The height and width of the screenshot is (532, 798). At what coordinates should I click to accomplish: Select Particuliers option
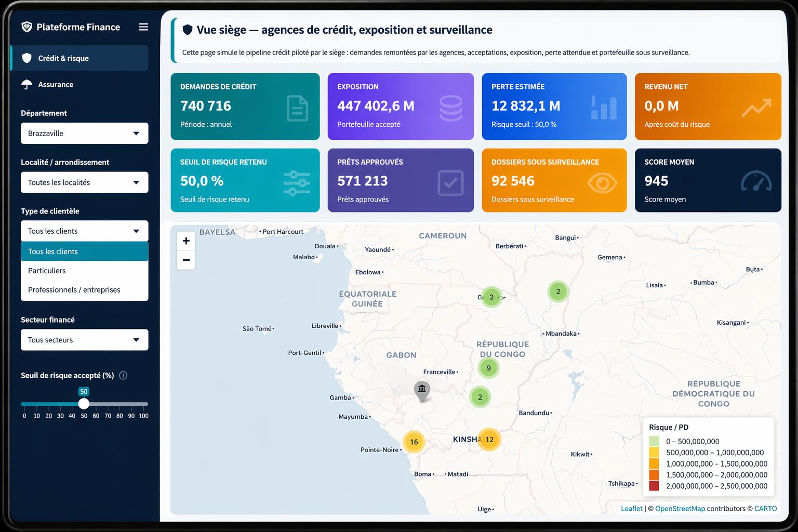85,271
